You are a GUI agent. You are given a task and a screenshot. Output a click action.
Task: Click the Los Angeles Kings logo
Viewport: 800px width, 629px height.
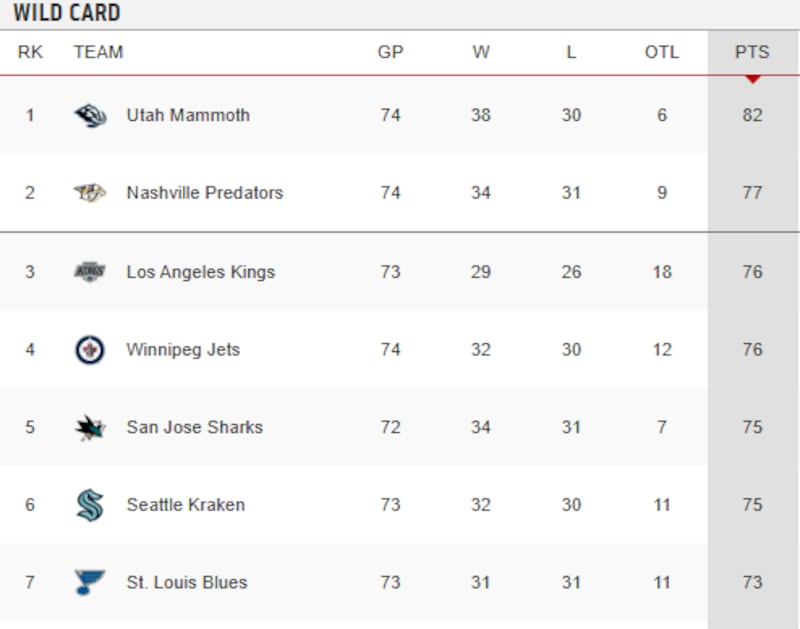tap(90, 271)
